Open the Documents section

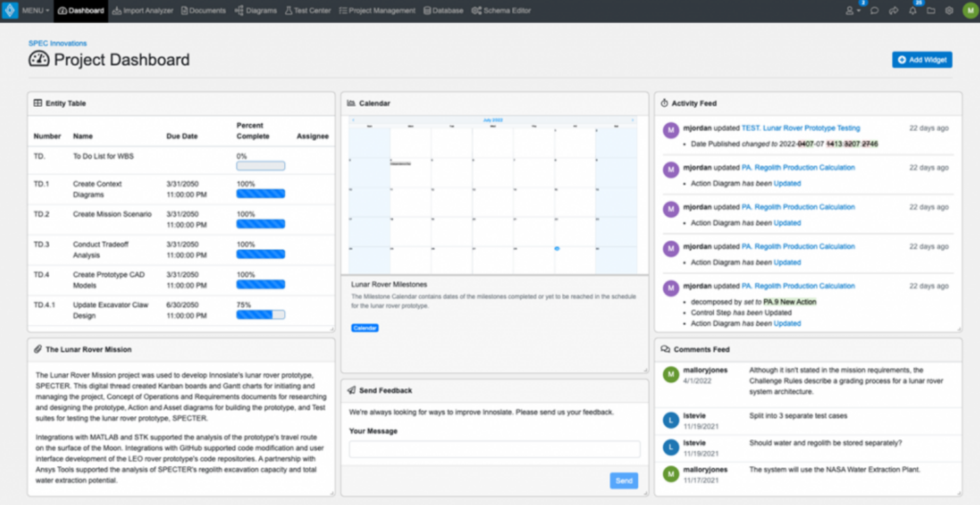point(202,10)
